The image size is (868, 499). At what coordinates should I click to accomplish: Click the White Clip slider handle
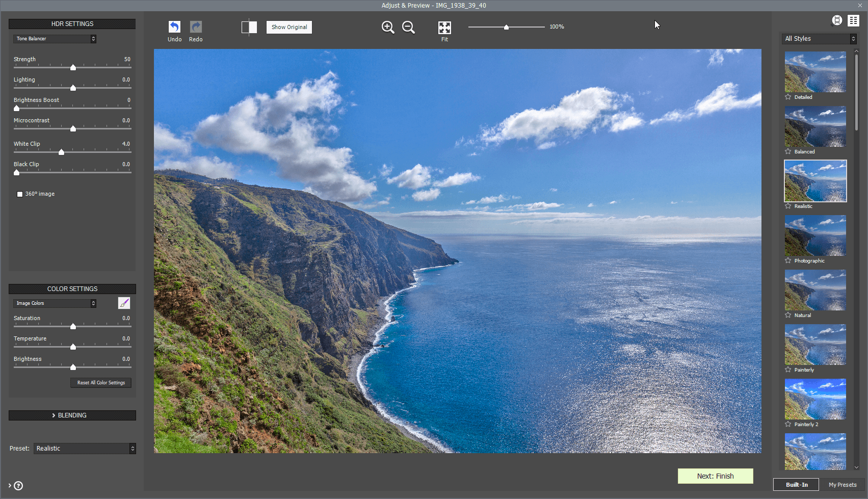click(61, 152)
